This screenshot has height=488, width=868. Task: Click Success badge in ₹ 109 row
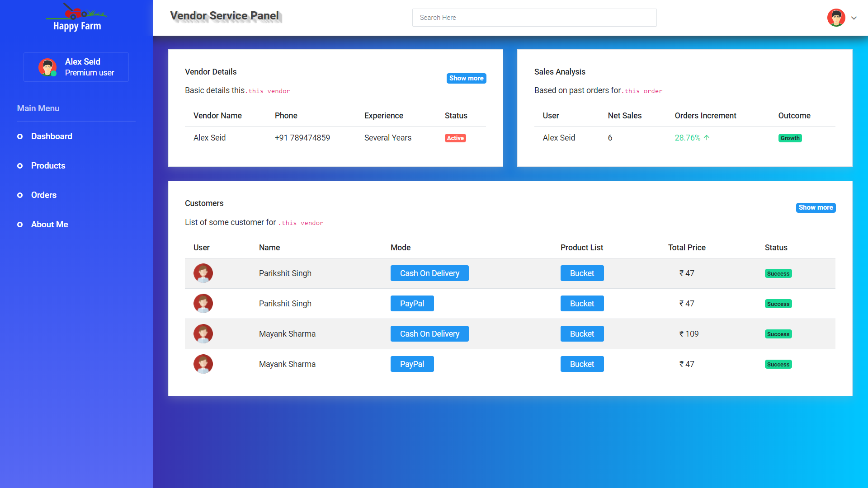point(778,334)
